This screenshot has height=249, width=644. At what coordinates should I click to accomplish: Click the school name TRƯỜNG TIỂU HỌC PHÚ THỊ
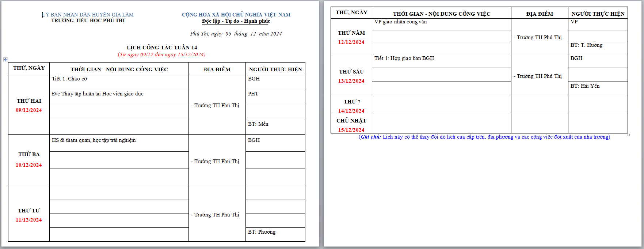pos(88,21)
